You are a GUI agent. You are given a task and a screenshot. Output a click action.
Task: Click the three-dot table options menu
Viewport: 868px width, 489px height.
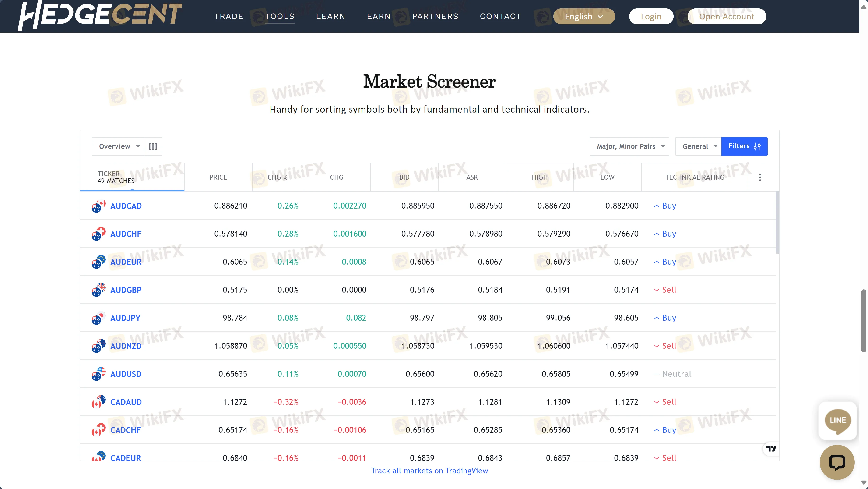pyautogui.click(x=760, y=177)
